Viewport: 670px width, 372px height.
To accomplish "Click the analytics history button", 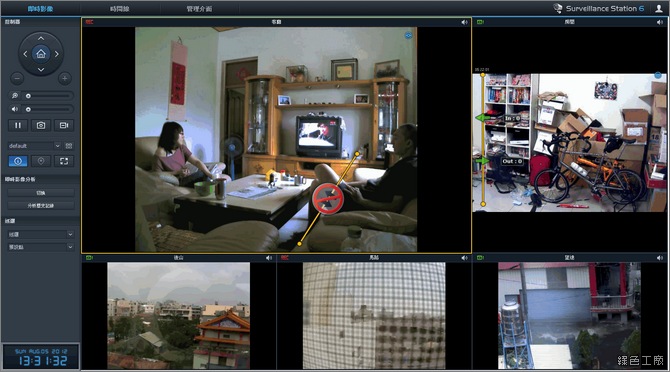I will (x=41, y=205).
